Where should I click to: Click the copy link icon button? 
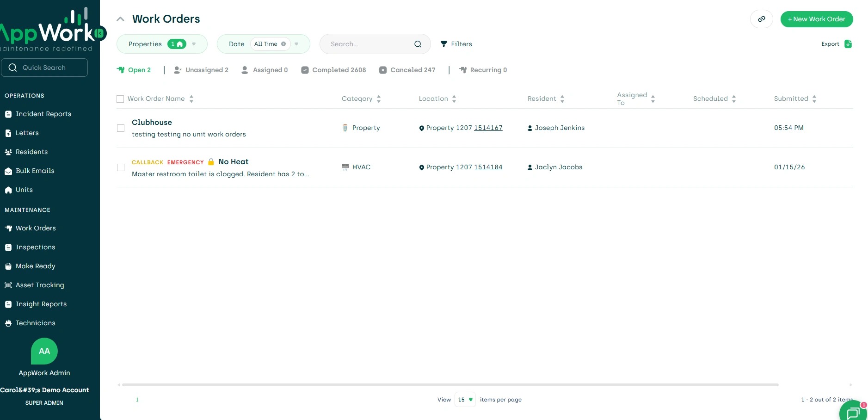761,19
